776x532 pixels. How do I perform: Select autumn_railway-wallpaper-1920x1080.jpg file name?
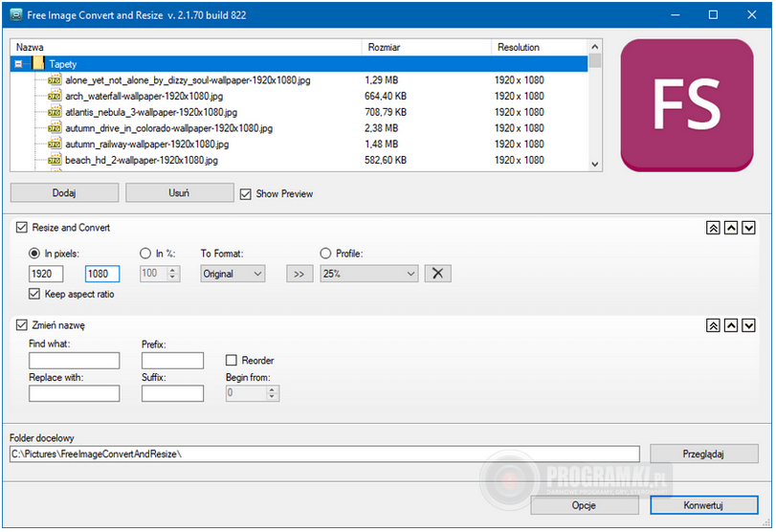pyautogui.click(x=147, y=144)
